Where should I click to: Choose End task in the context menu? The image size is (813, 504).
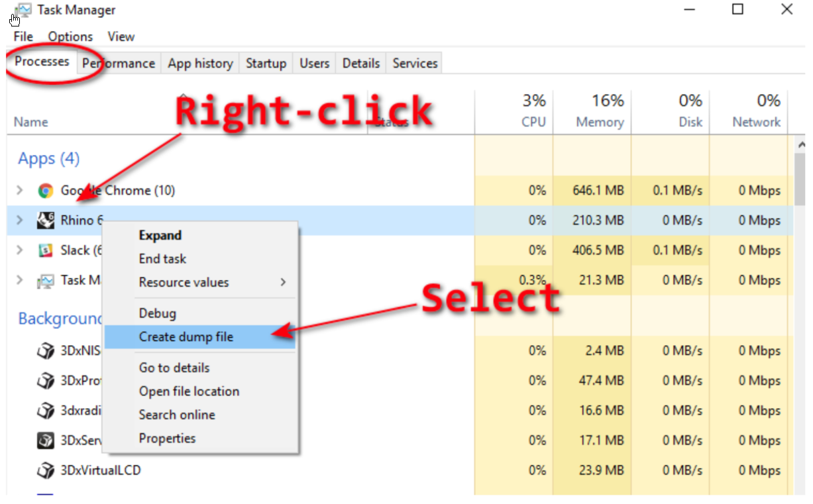(200, 259)
